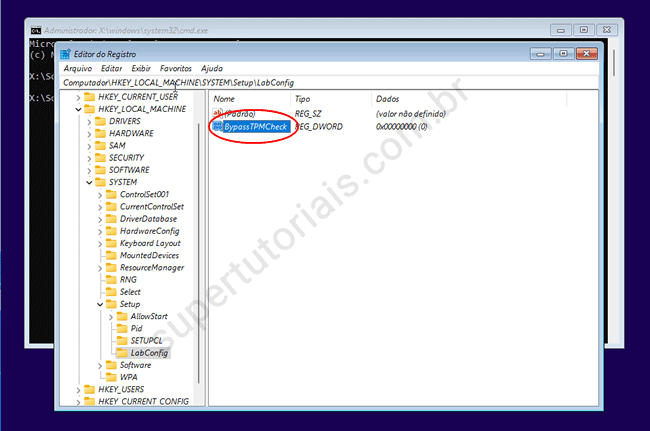
Task: Click the HKEY_LOCAL_MACHINE folder icon
Action: pos(89,108)
